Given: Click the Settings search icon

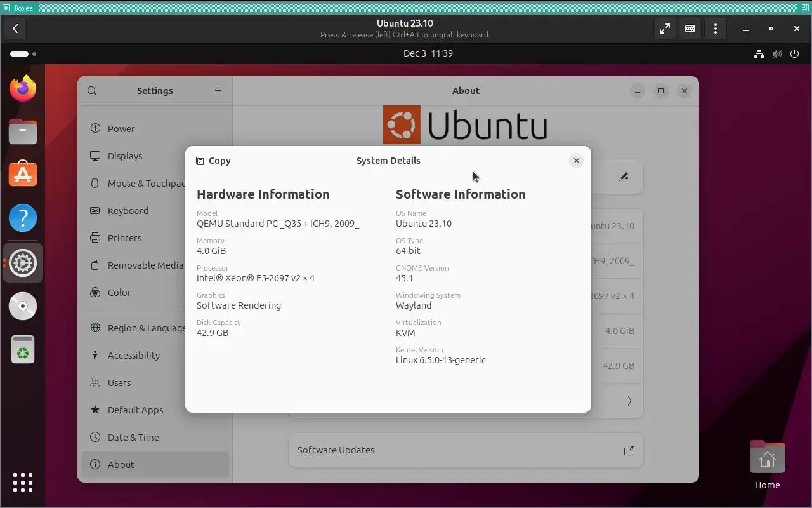Looking at the screenshot, I should 92,91.
